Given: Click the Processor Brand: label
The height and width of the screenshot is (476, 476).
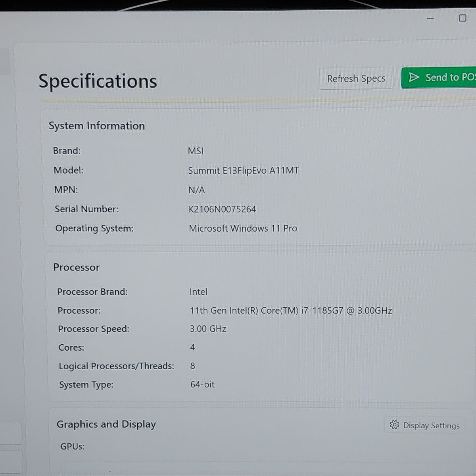Looking at the screenshot, I should click(92, 292).
